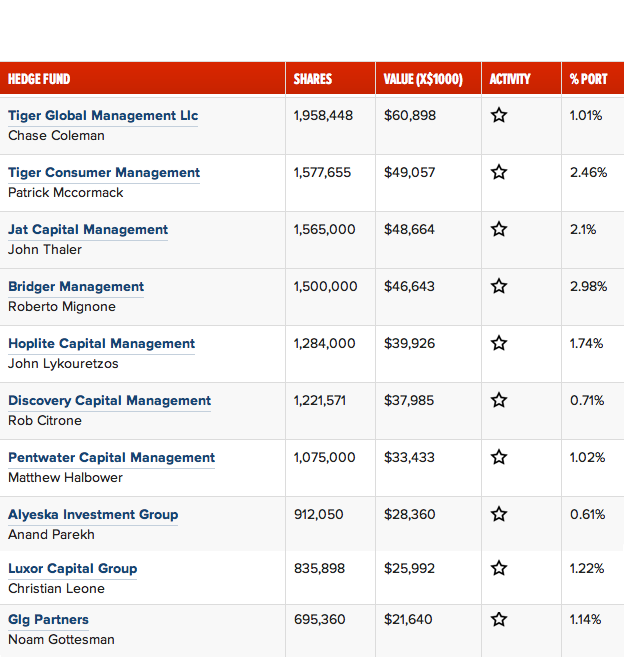Click the shares value 835,898
The height and width of the screenshot is (665, 624).
tap(319, 568)
